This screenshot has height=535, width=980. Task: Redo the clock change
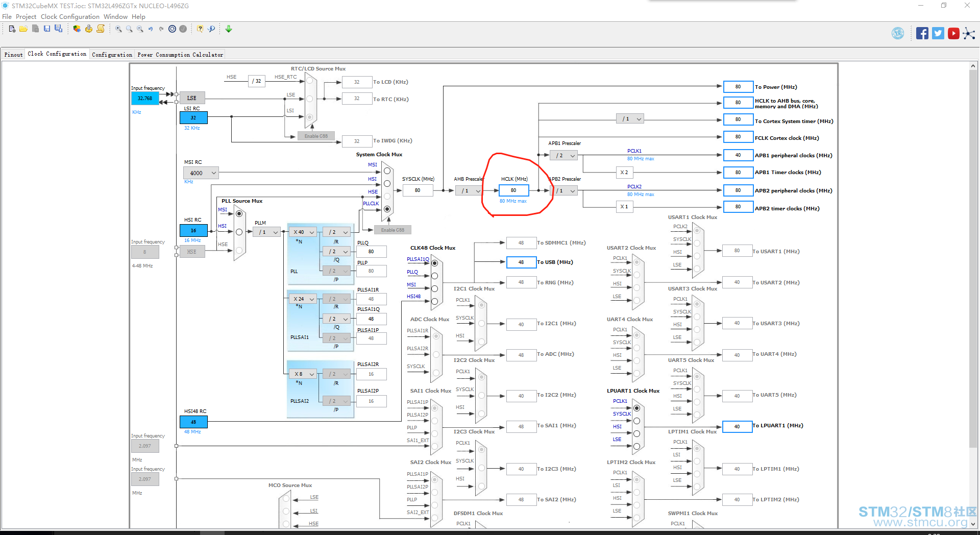161,29
